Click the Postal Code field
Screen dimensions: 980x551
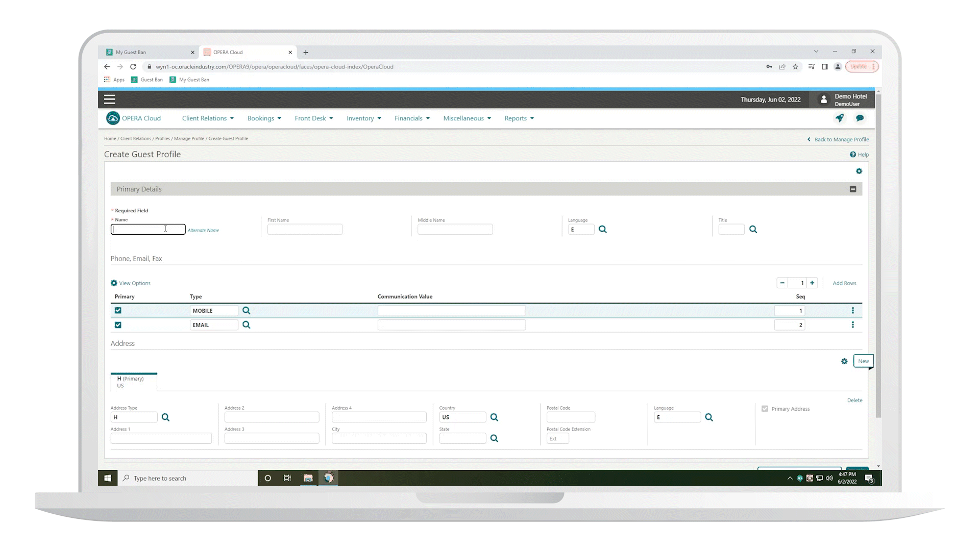coord(571,417)
